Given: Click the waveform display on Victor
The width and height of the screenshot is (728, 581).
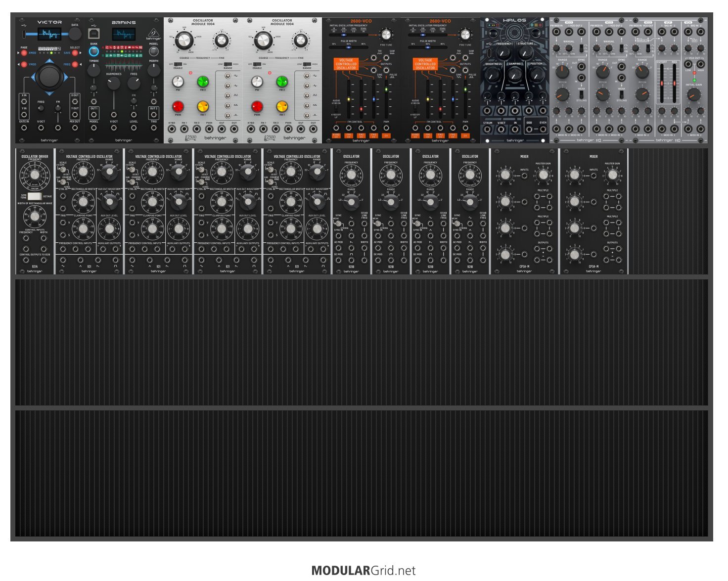Looking at the screenshot, I should (x=50, y=34).
